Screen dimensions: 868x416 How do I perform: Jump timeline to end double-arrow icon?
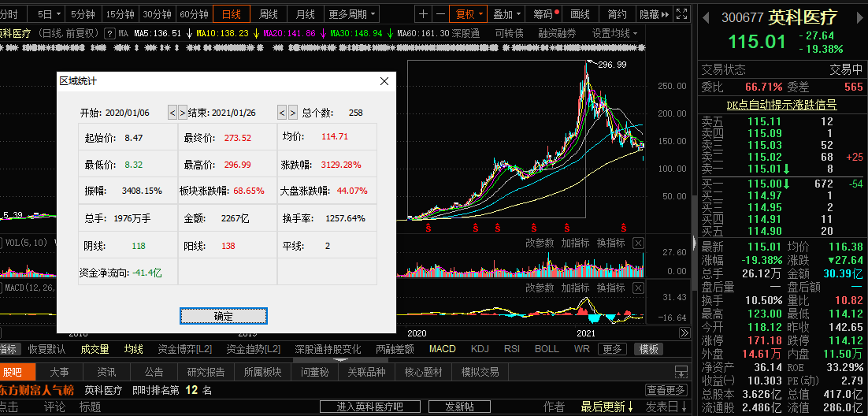point(684,333)
